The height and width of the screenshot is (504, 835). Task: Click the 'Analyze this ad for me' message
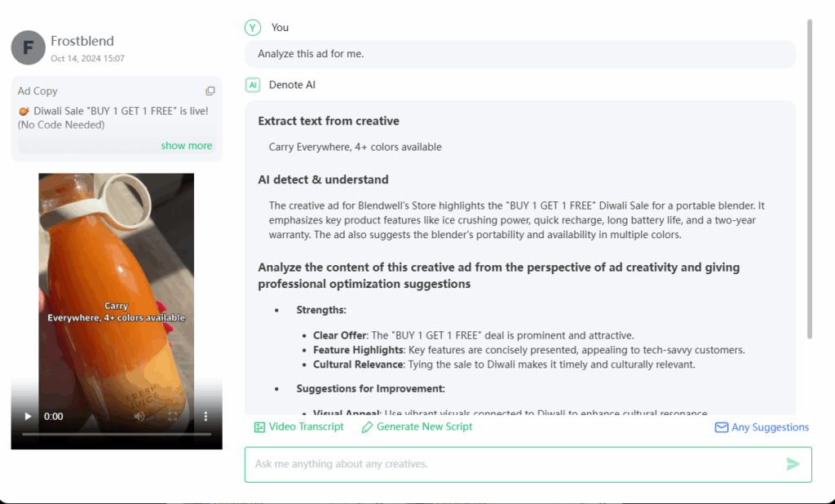[x=311, y=54]
